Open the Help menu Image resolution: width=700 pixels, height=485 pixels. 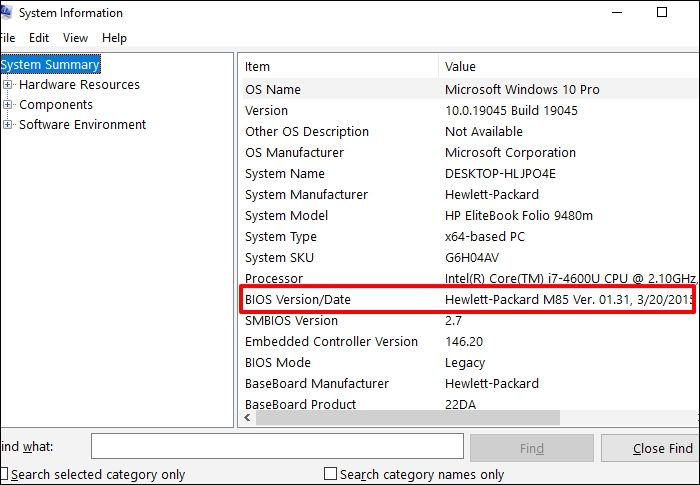coord(114,38)
